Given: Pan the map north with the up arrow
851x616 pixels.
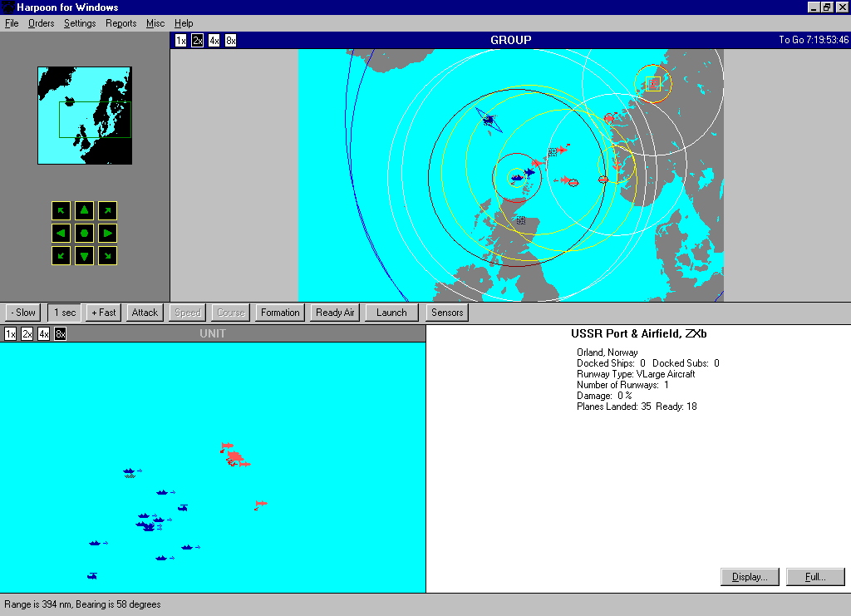Looking at the screenshot, I should (84, 210).
